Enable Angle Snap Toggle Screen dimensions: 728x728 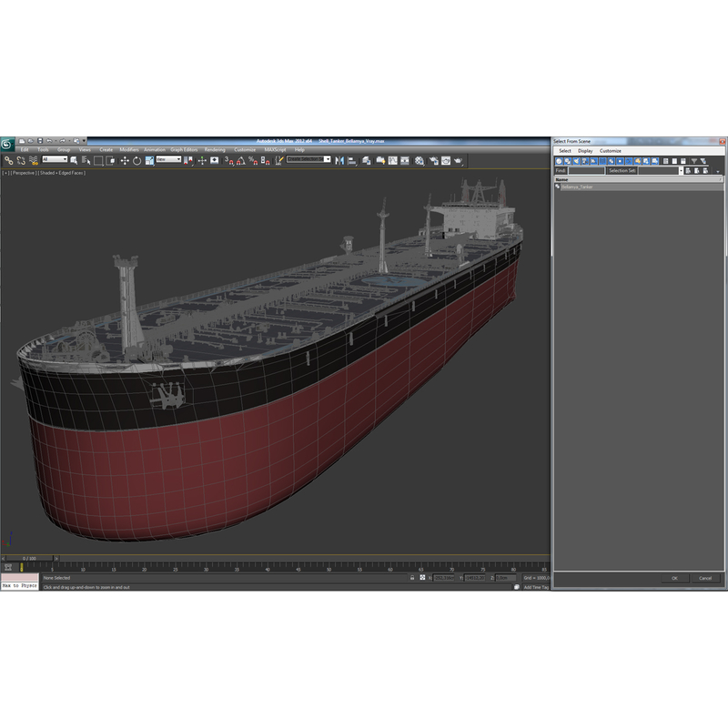(x=240, y=161)
